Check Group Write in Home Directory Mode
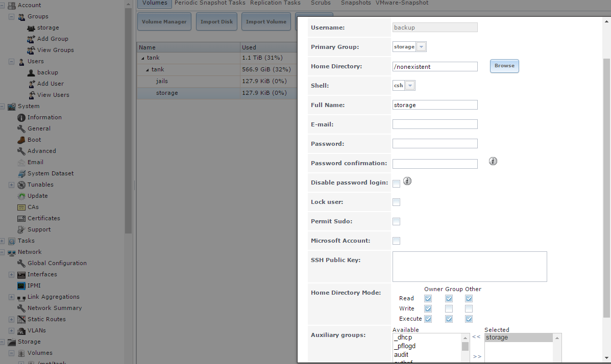Image resolution: width=611 pixels, height=364 pixels. click(x=449, y=308)
